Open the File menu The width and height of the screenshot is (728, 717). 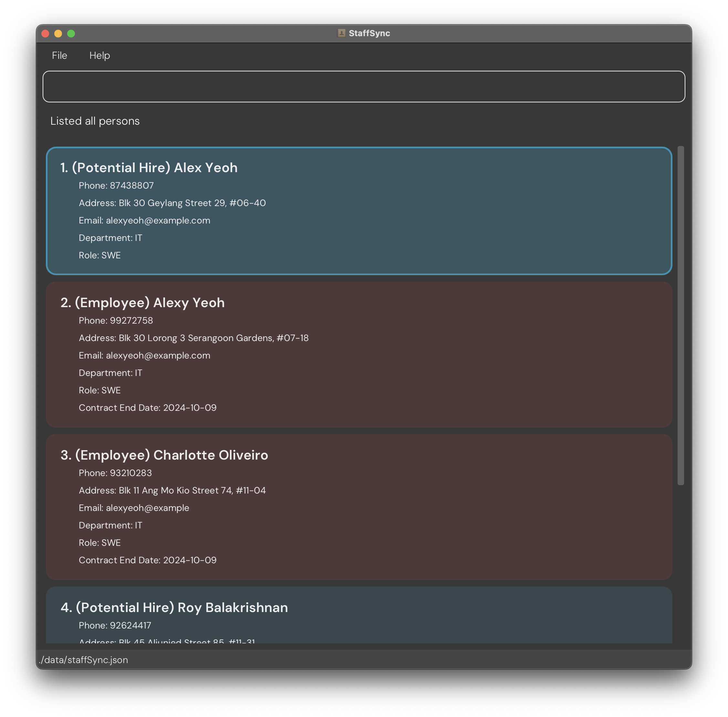(x=59, y=55)
